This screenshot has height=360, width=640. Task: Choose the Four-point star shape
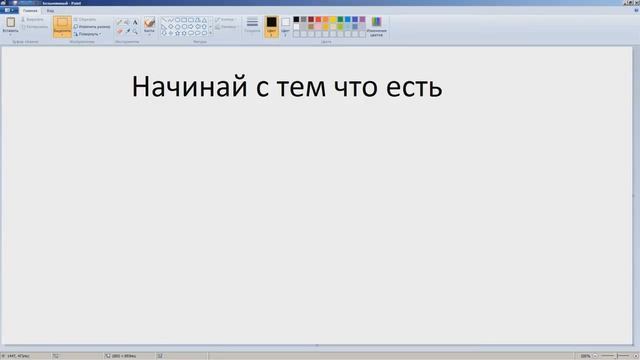[x=171, y=33]
